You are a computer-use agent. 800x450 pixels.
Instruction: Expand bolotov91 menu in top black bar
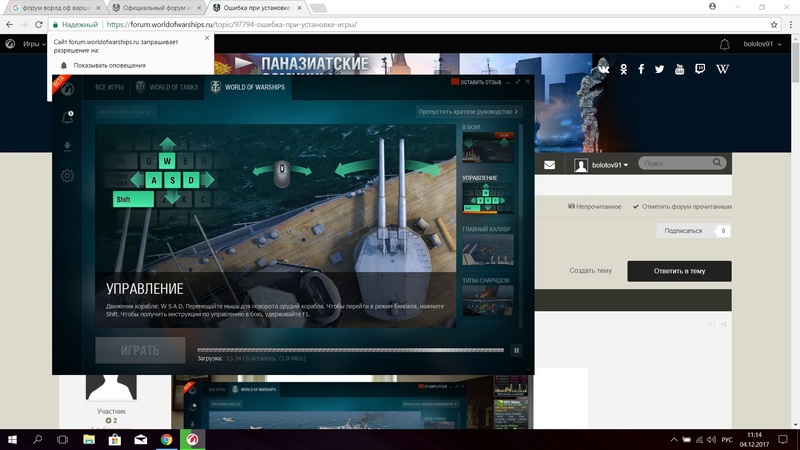762,44
